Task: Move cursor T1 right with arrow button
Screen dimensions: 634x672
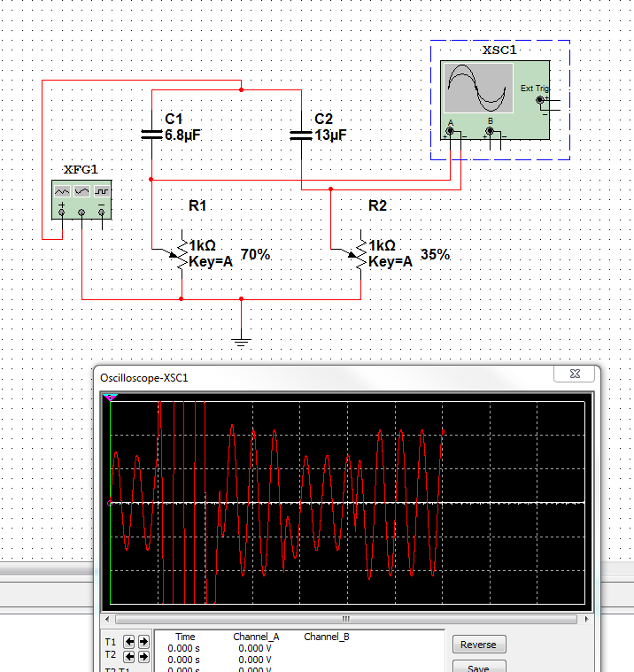Action: (143, 642)
